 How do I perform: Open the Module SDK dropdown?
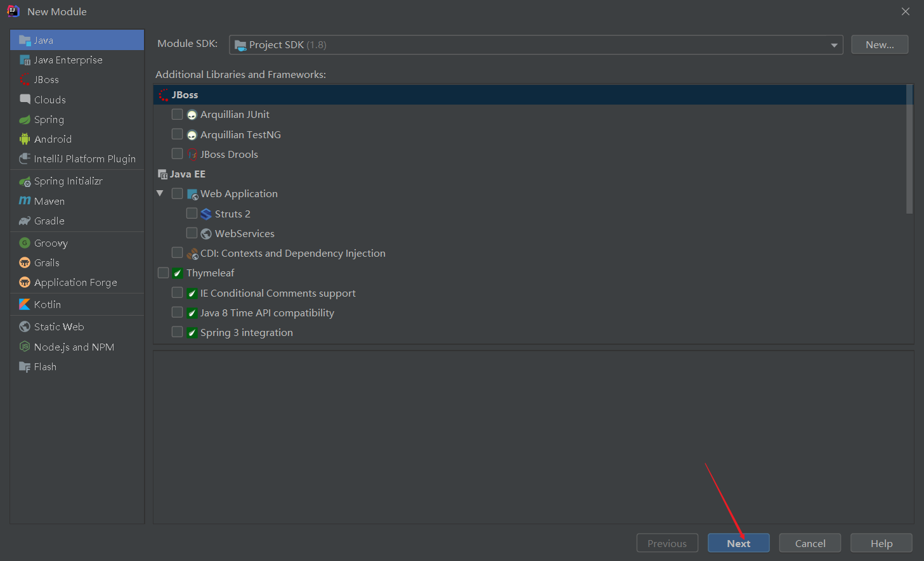tap(536, 45)
